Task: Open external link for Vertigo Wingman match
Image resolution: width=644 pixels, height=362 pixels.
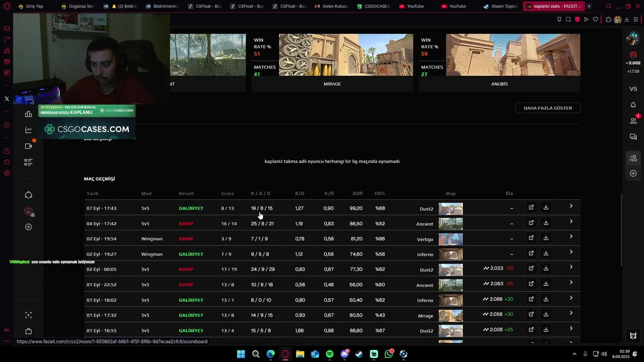Action: click(531, 238)
